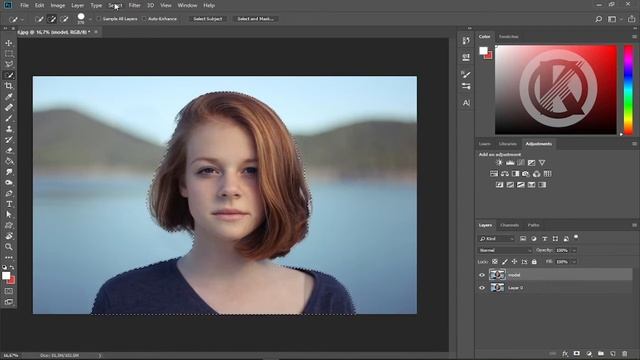Add a layer style with fx button
Viewport: 640px width, 360px height.
(565, 353)
